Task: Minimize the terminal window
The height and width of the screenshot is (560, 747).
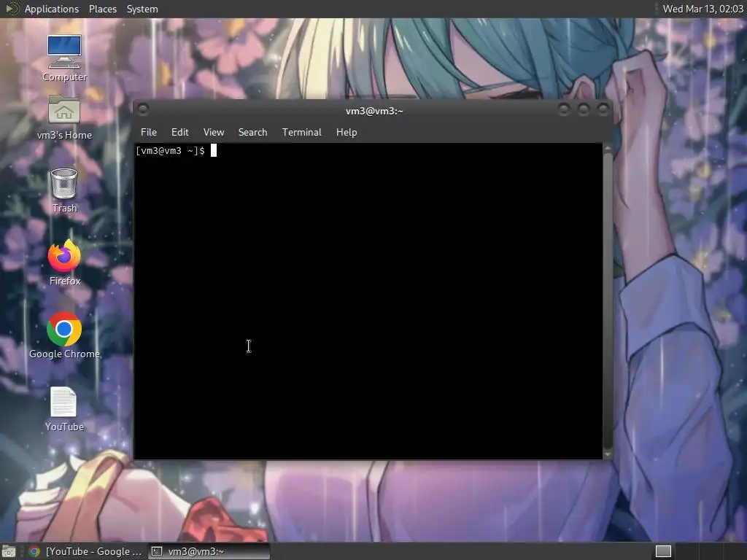Action: 564,110
